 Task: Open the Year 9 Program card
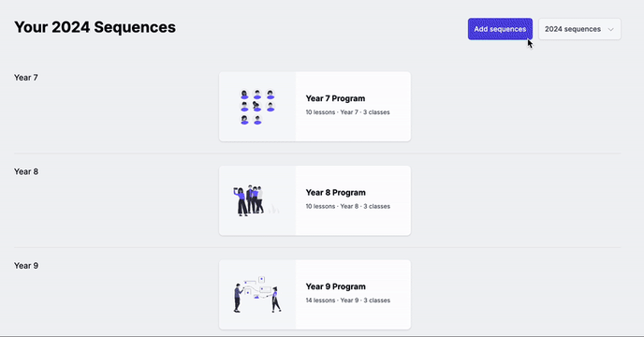point(315,295)
